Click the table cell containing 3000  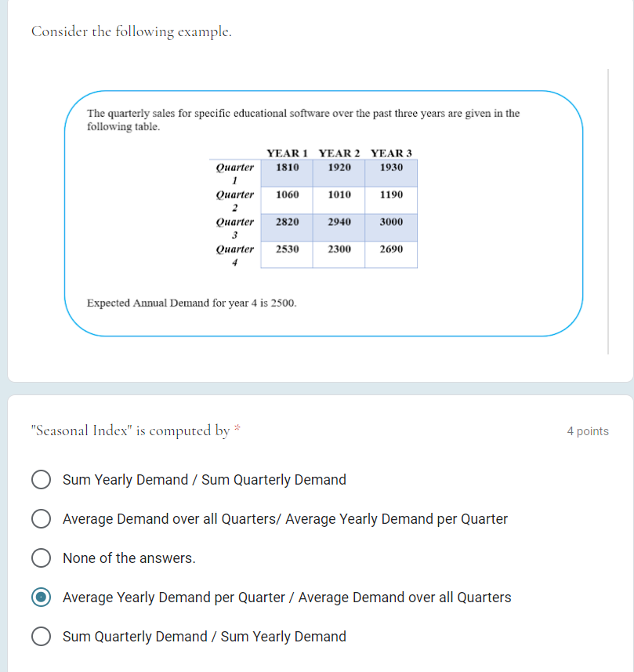390,221
